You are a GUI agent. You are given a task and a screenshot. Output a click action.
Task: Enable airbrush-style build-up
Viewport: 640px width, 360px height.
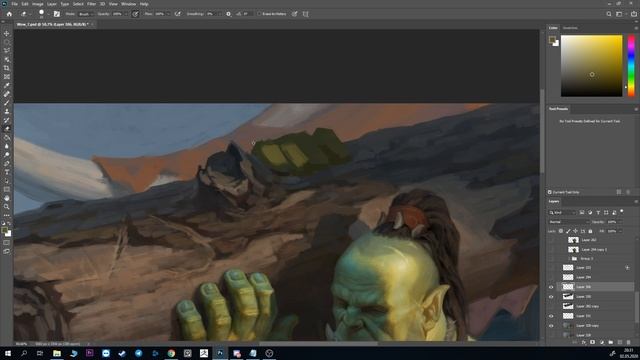pyautogui.click(x=178, y=14)
